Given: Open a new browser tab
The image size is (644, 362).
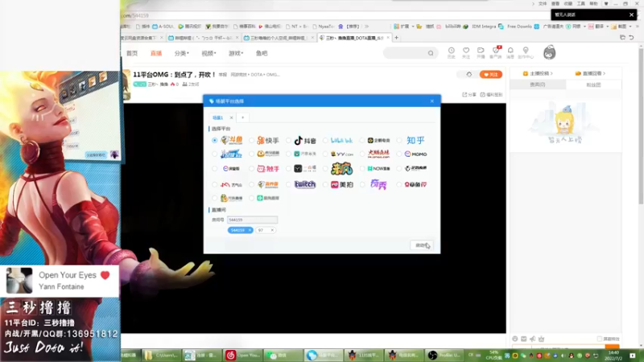Looking at the screenshot, I should [x=396, y=38].
